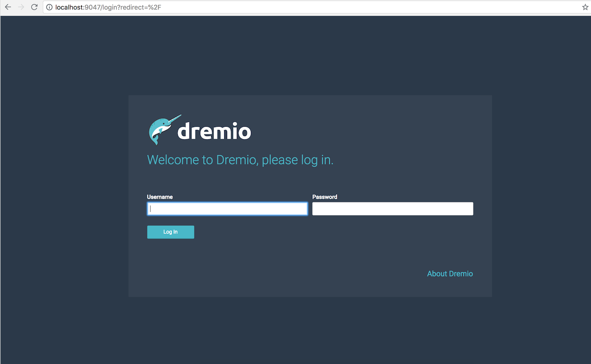
Task: Click the browser forward arrow
Action: [21, 7]
